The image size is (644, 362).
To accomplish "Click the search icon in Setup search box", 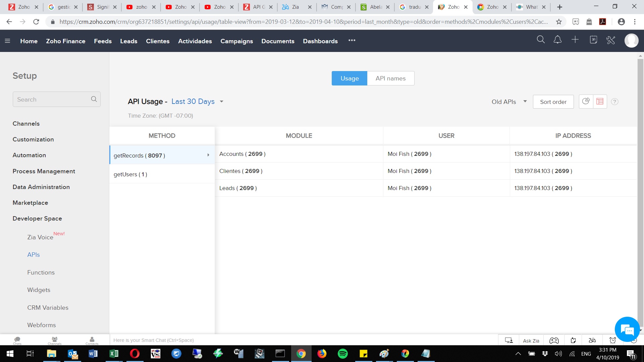I will click(x=94, y=99).
